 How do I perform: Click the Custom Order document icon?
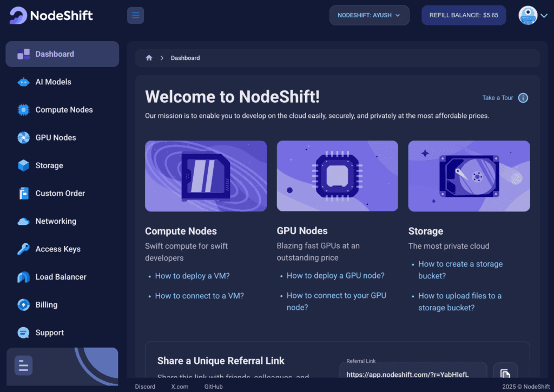24,193
